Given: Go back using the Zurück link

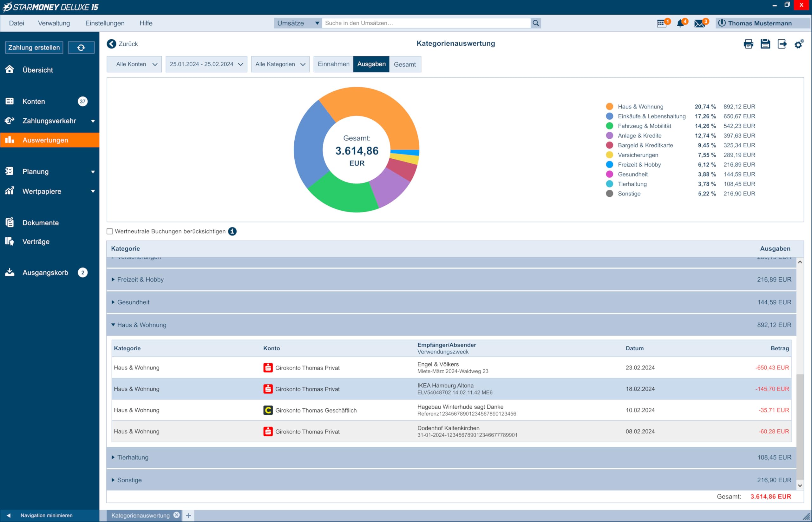Looking at the screenshot, I should click(x=122, y=44).
